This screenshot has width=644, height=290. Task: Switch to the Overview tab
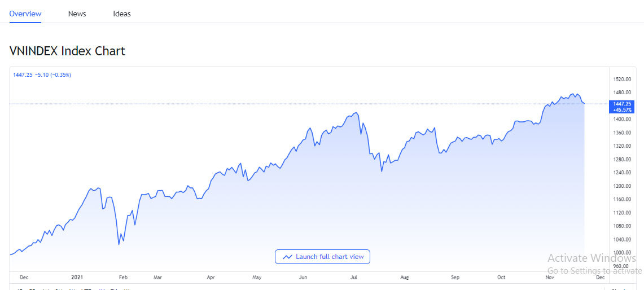click(x=25, y=14)
